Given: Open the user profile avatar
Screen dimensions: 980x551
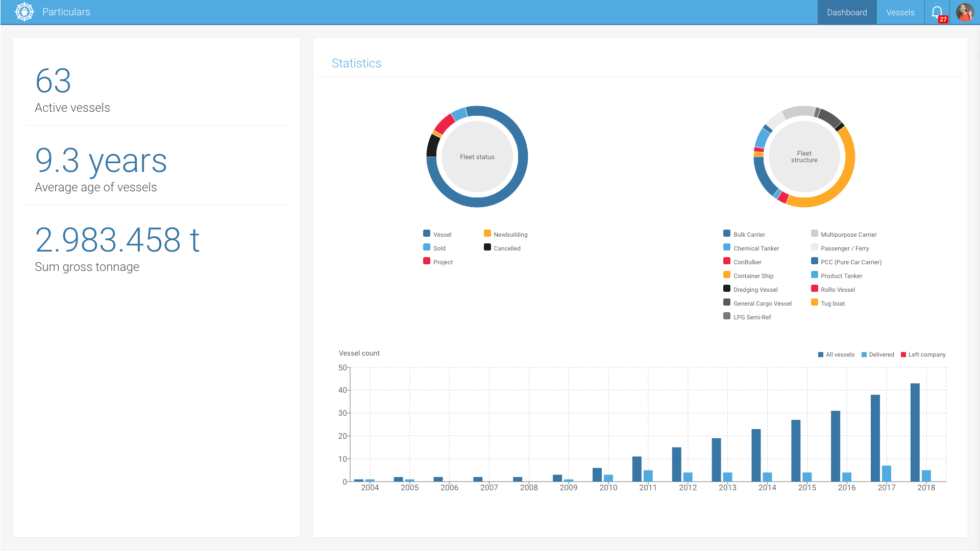Looking at the screenshot, I should 965,12.
